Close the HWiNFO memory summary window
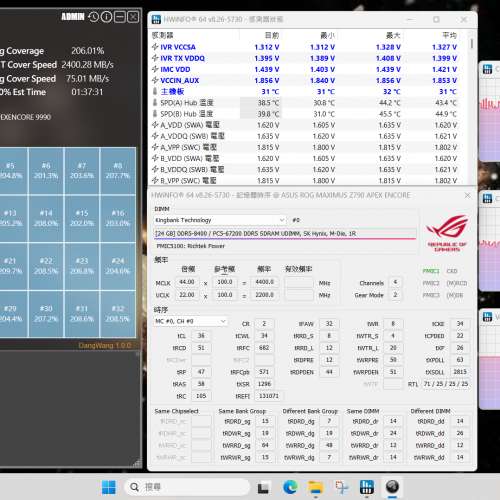500x500 pixels. click(x=468, y=195)
